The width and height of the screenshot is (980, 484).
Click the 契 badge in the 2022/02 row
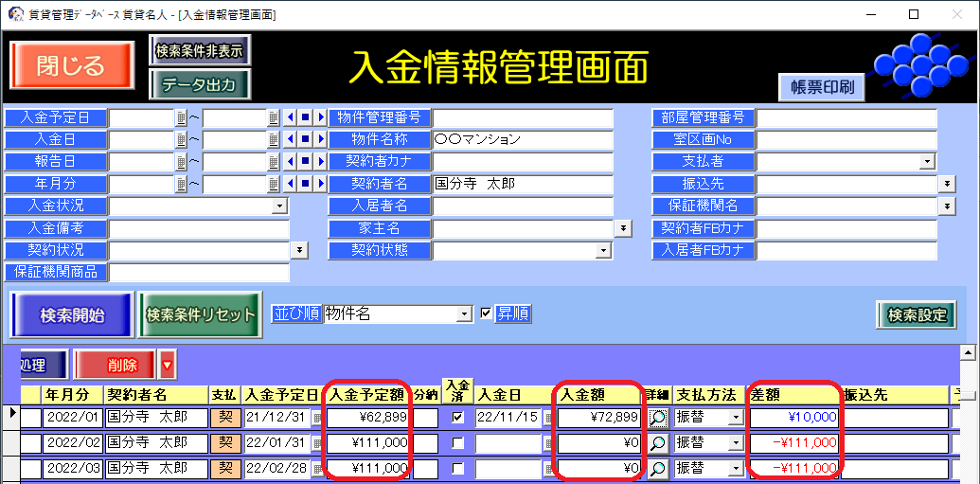[225, 442]
